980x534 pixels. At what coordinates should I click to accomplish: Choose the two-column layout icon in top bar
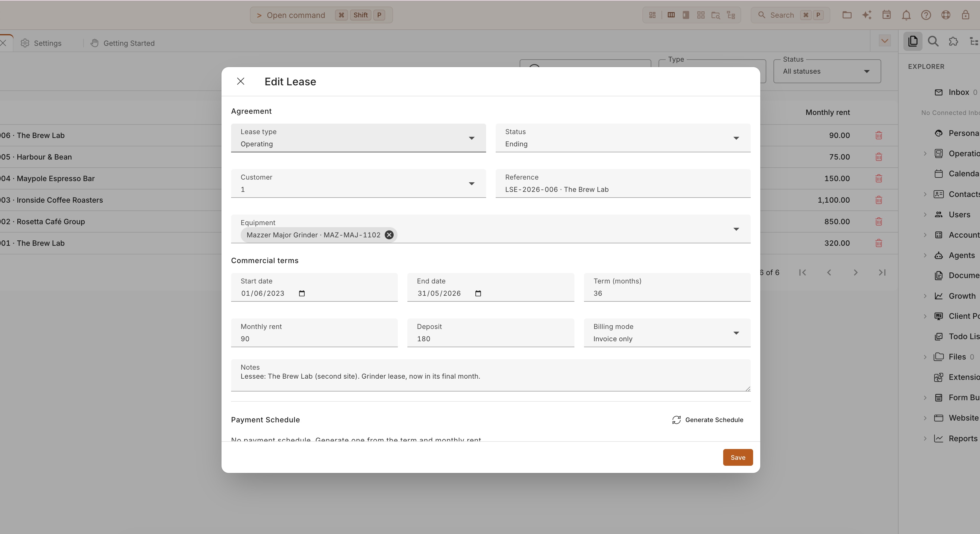(671, 15)
